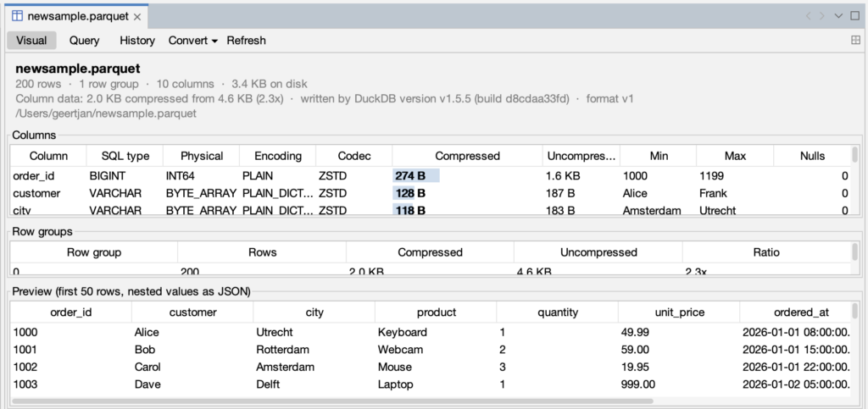
Task: Go to next editor tab arrow
Action: point(822,16)
